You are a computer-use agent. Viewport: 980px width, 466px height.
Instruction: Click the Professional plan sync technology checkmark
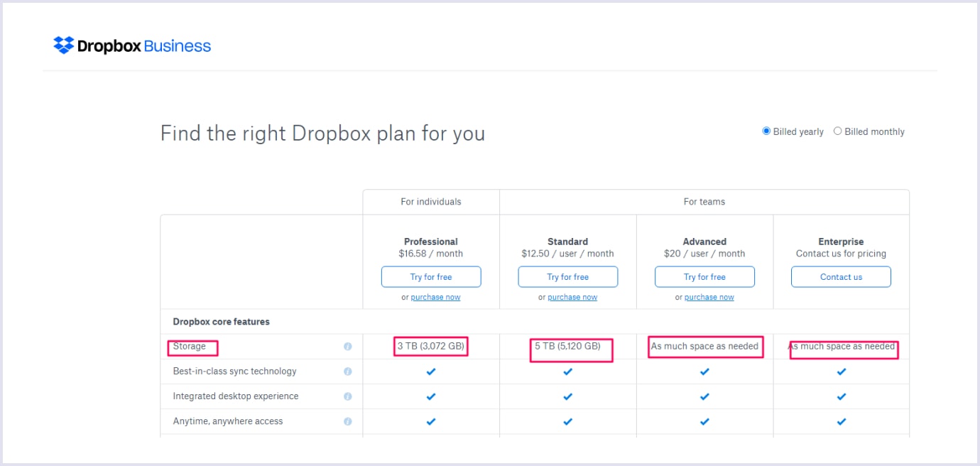coord(430,371)
